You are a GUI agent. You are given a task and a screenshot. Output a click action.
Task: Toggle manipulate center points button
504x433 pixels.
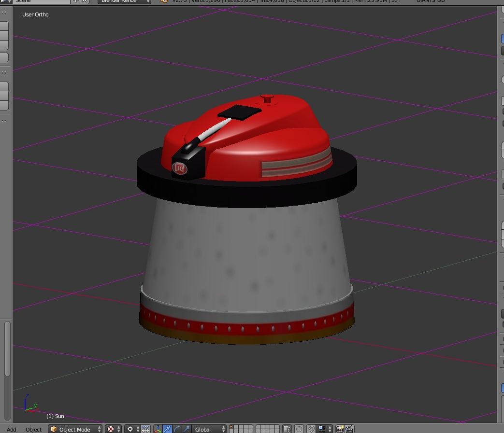(x=145, y=429)
